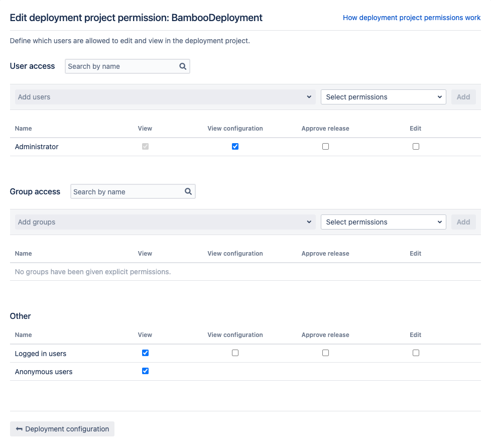Screen dimensions: 491x448
Task: Click the Edit column header in group table
Action: [416, 254]
